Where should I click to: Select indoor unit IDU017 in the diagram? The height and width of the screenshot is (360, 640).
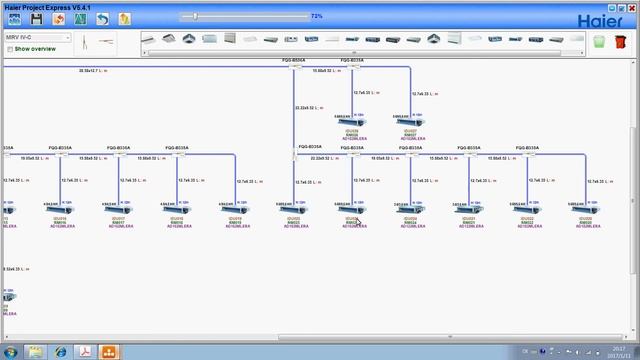pyautogui.click(x=118, y=210)
